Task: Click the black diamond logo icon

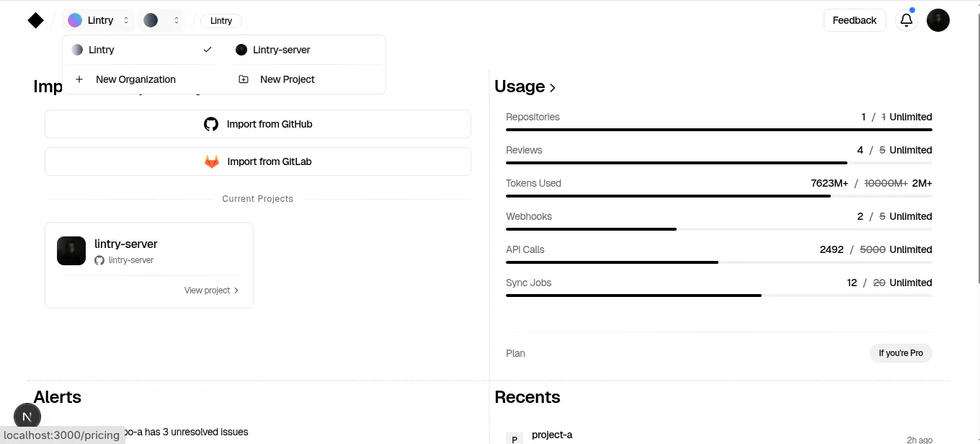Action: 35,20
